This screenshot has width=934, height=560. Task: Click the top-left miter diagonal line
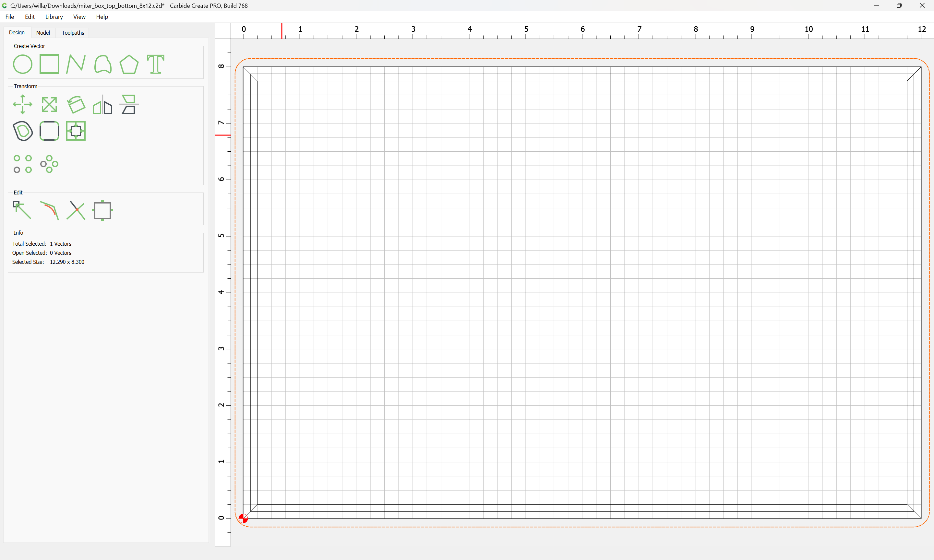[x=250, y=74]
